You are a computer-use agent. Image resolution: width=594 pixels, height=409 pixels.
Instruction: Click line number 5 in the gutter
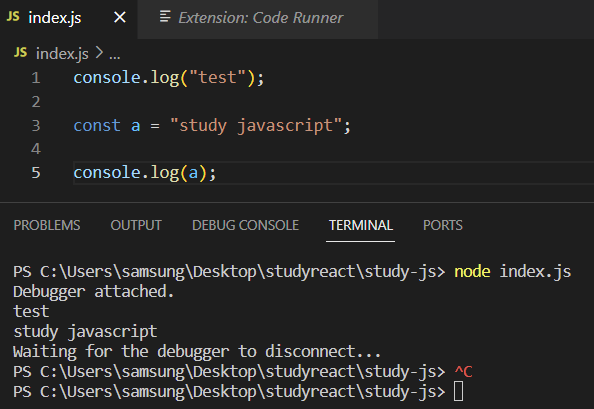tap(36, 173)
